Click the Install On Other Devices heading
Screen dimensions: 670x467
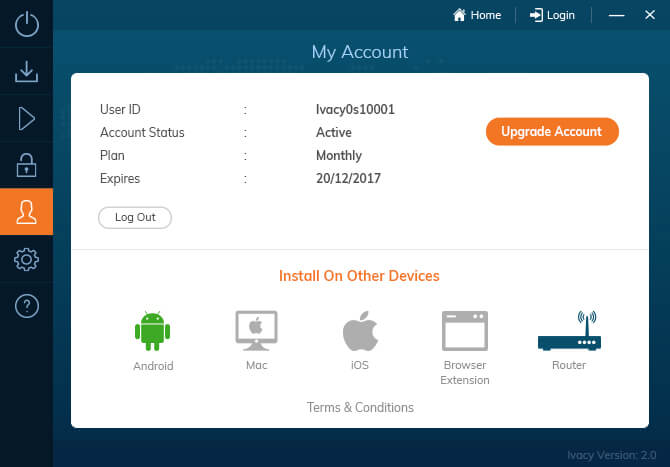(x=359, y=276)
